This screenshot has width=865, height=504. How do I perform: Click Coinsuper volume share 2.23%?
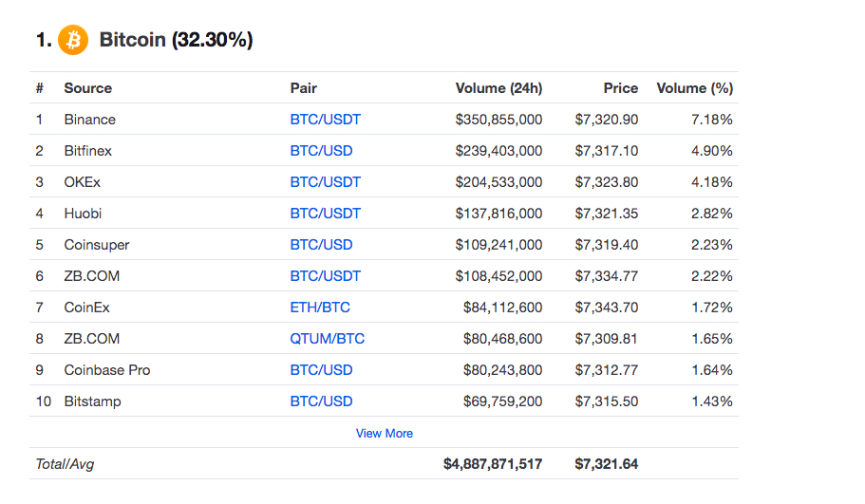point(711,245)
